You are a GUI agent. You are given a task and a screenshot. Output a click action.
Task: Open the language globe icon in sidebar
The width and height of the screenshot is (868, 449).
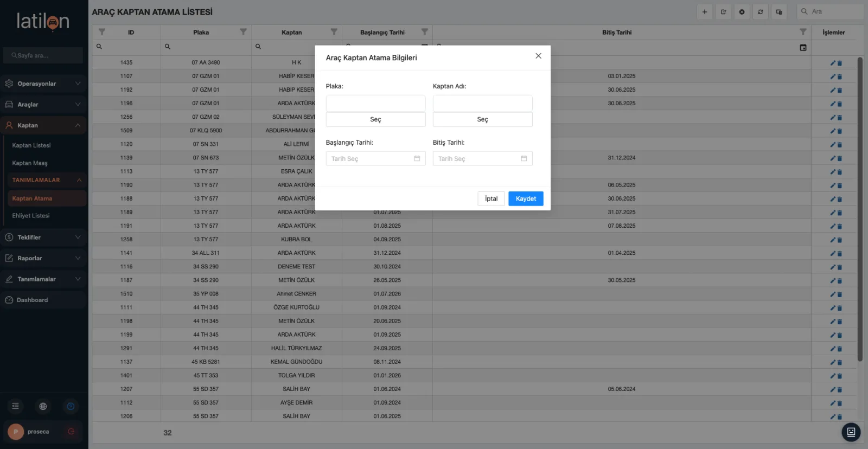tap(43, 406)
